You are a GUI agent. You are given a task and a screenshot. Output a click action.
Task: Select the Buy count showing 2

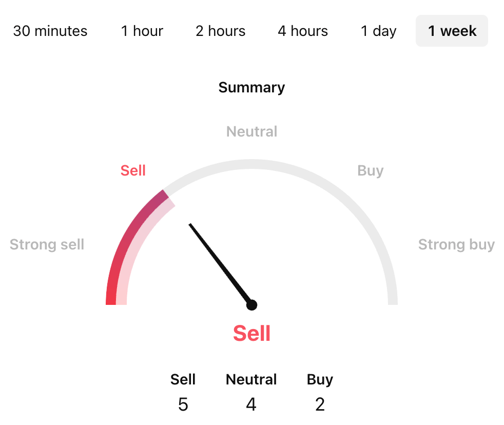[x=320, y=404]
